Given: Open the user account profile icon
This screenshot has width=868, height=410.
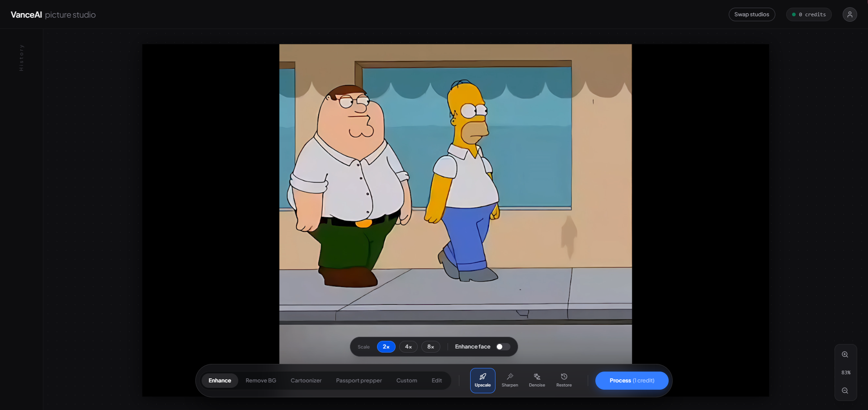Looking at the screenshot, I should point(849,14).
